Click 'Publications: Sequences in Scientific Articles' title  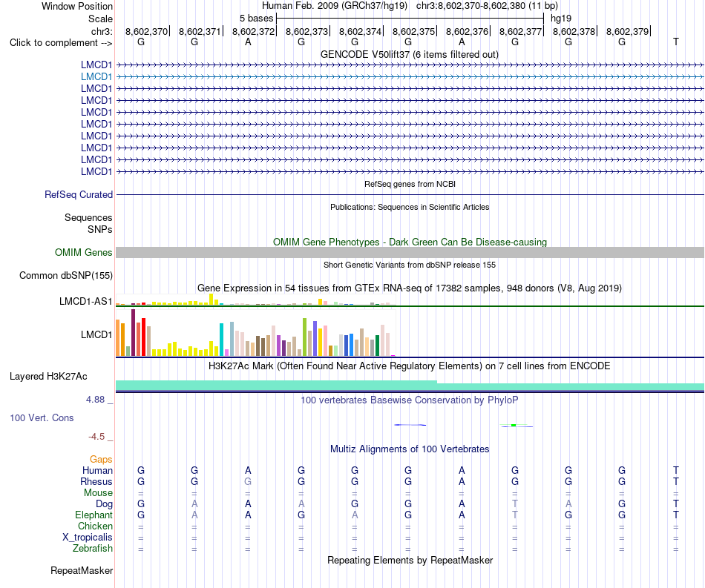pos(410,207)
